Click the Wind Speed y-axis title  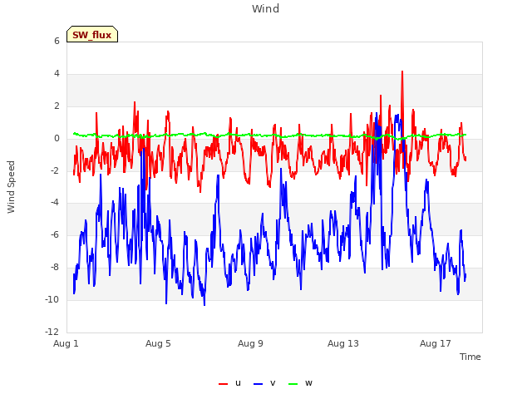[x=11, y=187]
